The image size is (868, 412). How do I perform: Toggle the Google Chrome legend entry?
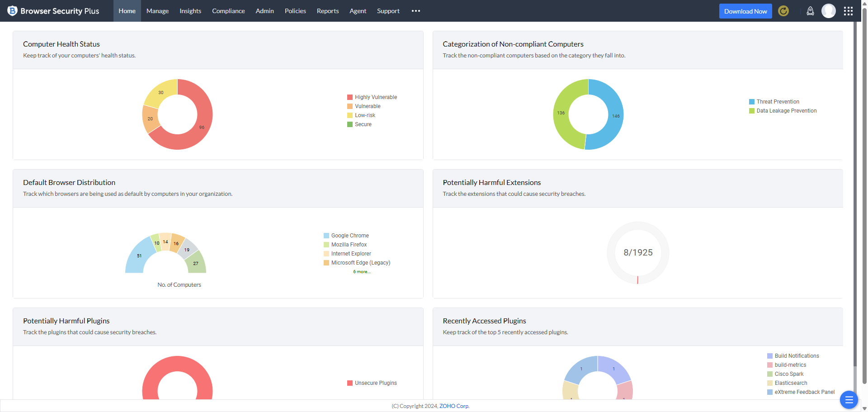pyautogui.click(x=349, y=236)
